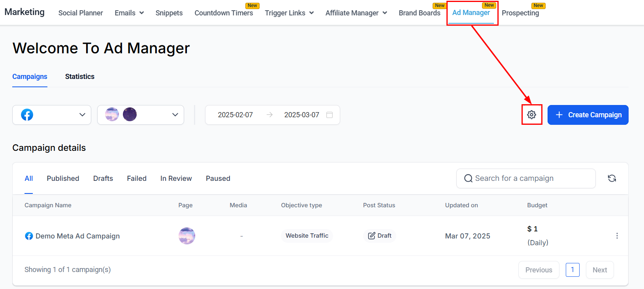Click the Budget column header
The height and width of the screenshot is (289, 644).
537,205
